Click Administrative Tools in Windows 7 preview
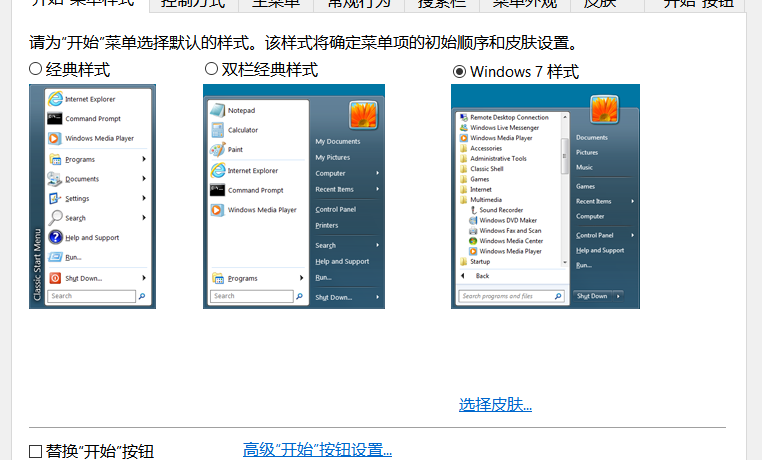Viewport: 762px width, 460px height. click(498, 158)
